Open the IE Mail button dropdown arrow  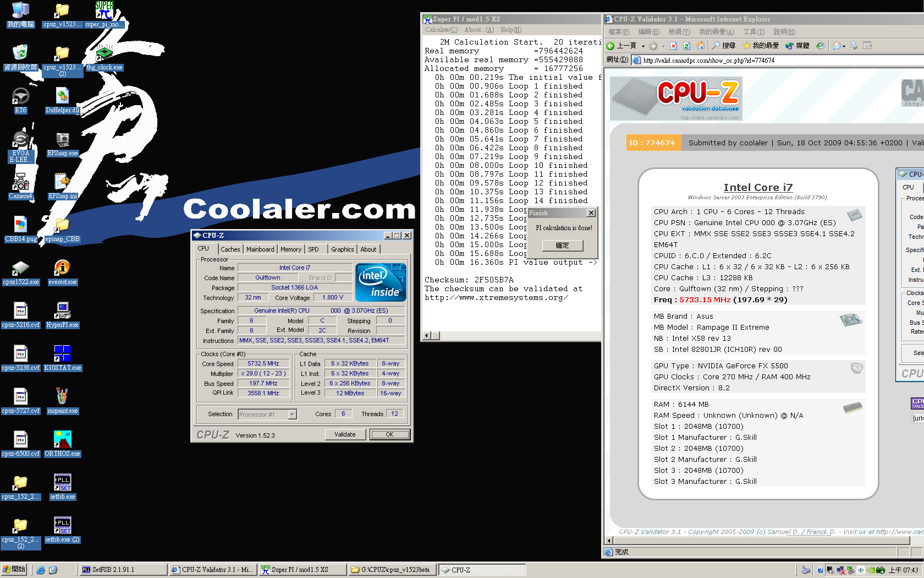point(844,46)
